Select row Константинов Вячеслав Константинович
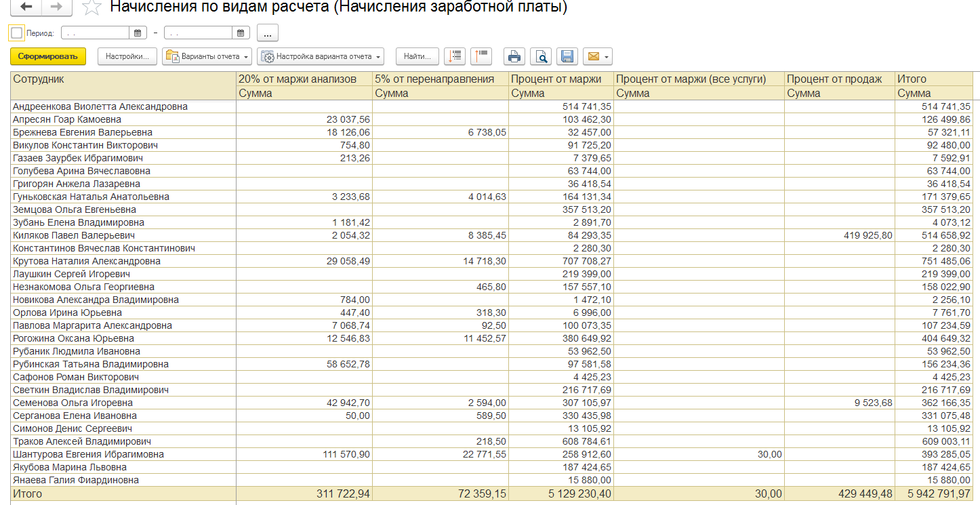This screenshot has height=505, width=980. [492, 248]
